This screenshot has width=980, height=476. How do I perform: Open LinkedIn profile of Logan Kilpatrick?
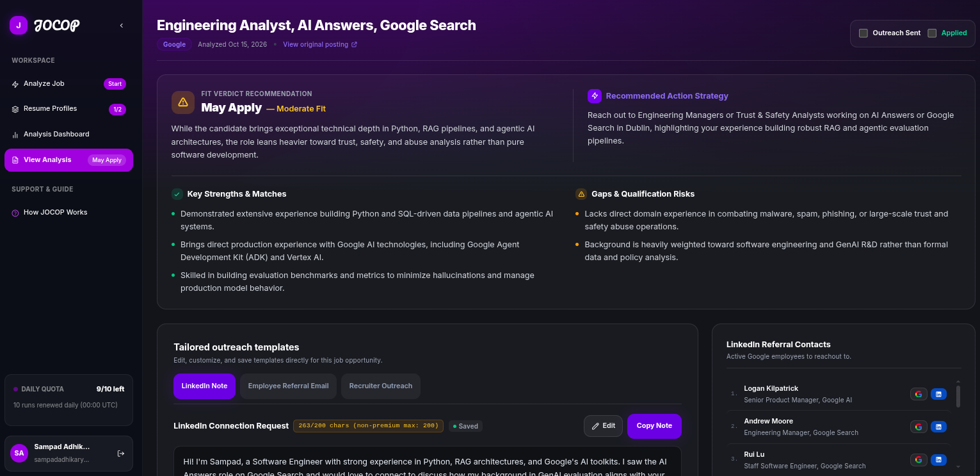(938, 394)
